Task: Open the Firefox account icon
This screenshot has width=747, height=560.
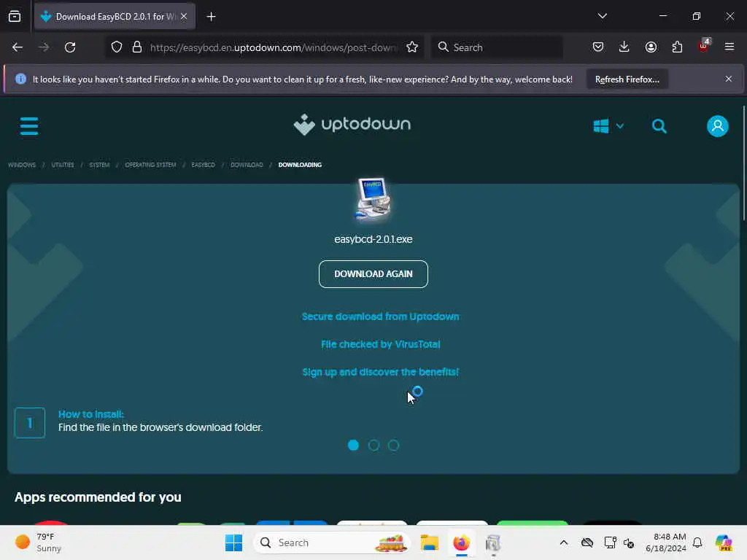Action: (x=651, y=47)
